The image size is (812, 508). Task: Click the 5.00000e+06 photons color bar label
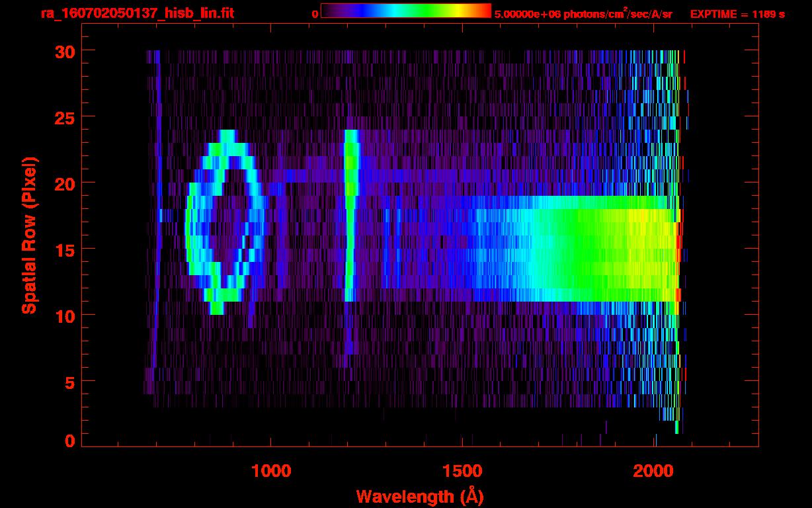(x=583, y=14)
